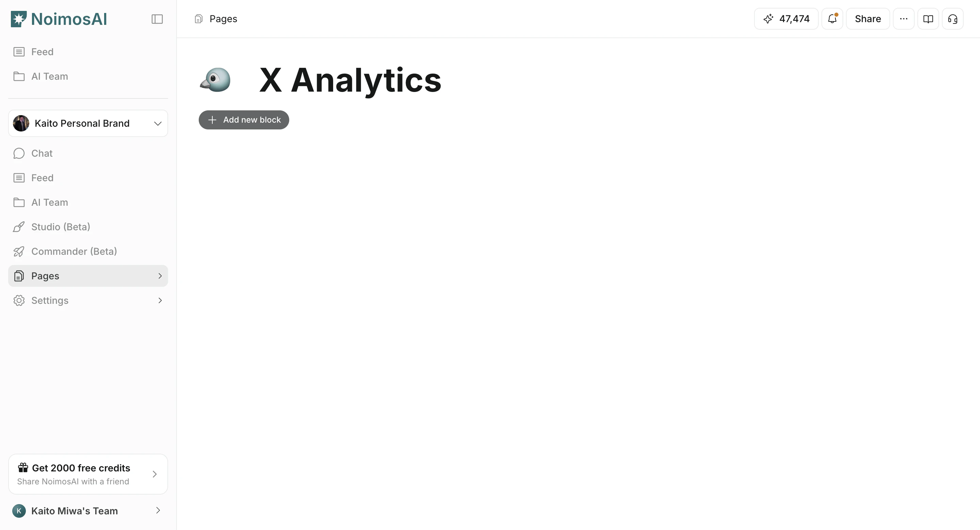The height and width of the screenshot is (530, 980).
Task: Open Studio (Beta) in sidebar
Action: click(x=61, y=227)
